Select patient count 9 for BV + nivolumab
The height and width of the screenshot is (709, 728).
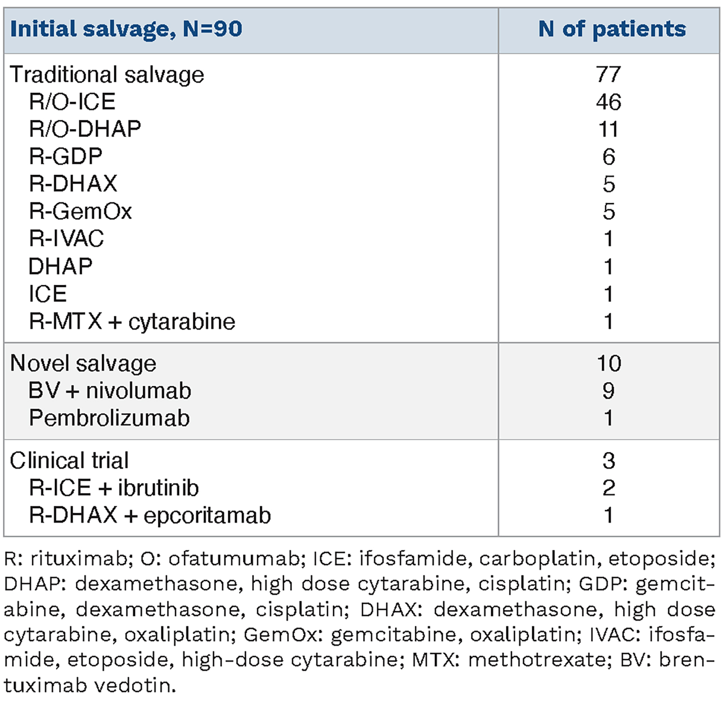coord(608,391)
